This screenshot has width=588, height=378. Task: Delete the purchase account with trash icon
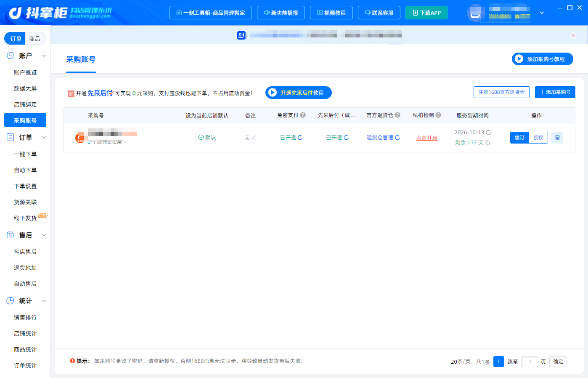[557, 138]
